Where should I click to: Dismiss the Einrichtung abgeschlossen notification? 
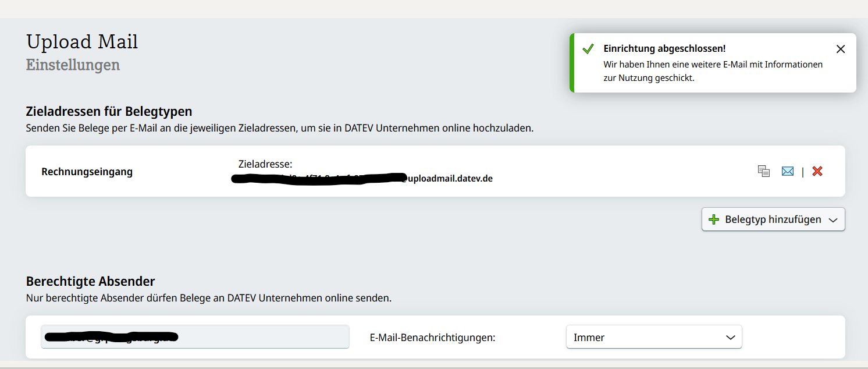pos(840,49)
